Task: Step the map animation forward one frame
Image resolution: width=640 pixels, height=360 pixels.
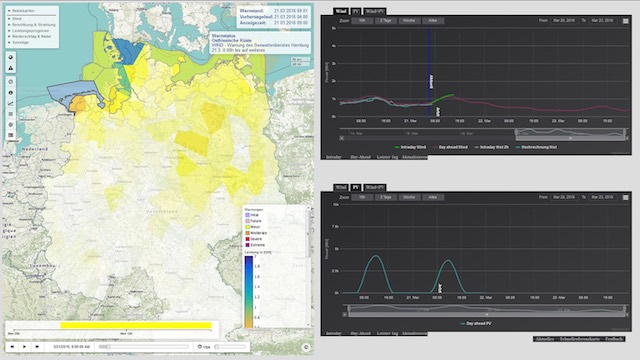Action: coord(37,347)
